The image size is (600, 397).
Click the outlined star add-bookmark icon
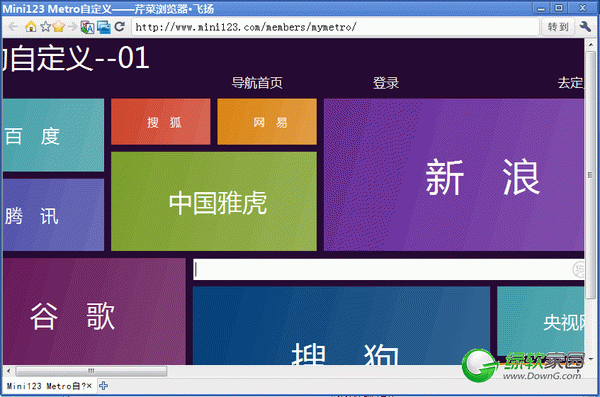[46, 27]
